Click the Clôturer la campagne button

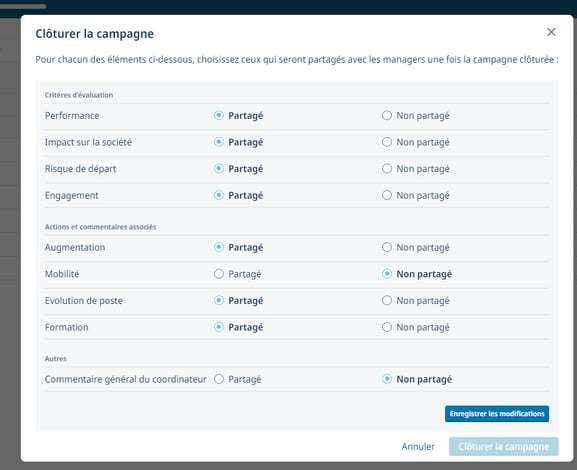click(503, 446)
